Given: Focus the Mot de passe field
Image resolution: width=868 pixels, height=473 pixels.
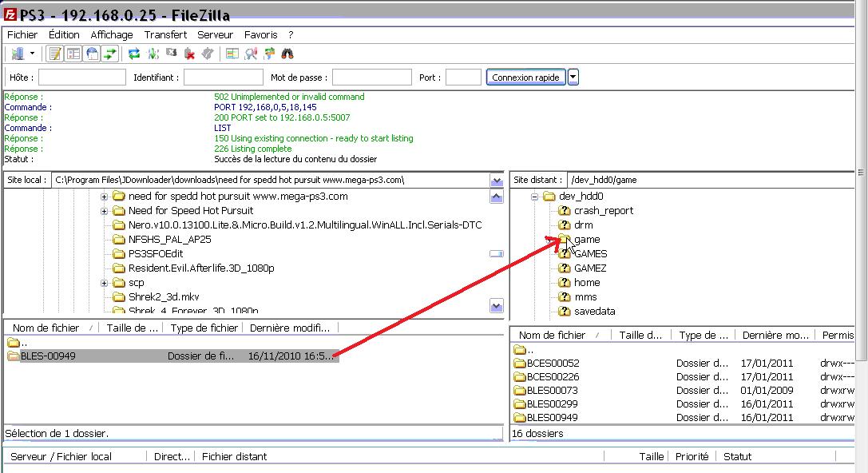Looking at the screenshot, I should pyautogui.click(x=372, y=77).
